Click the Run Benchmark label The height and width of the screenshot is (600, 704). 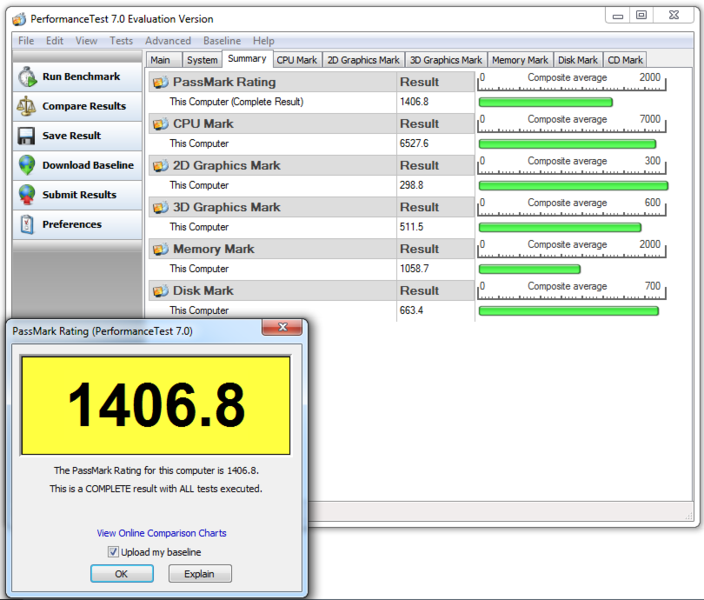(81, 77)
